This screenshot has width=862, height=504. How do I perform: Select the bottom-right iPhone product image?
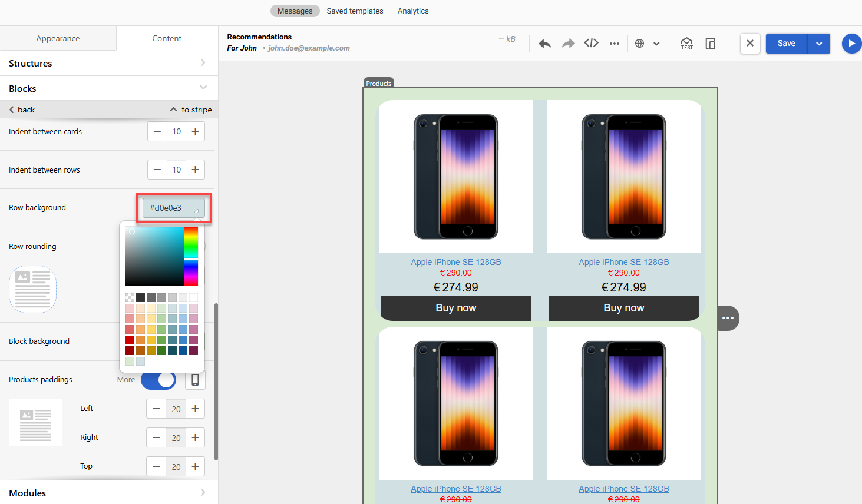[624, 403]
